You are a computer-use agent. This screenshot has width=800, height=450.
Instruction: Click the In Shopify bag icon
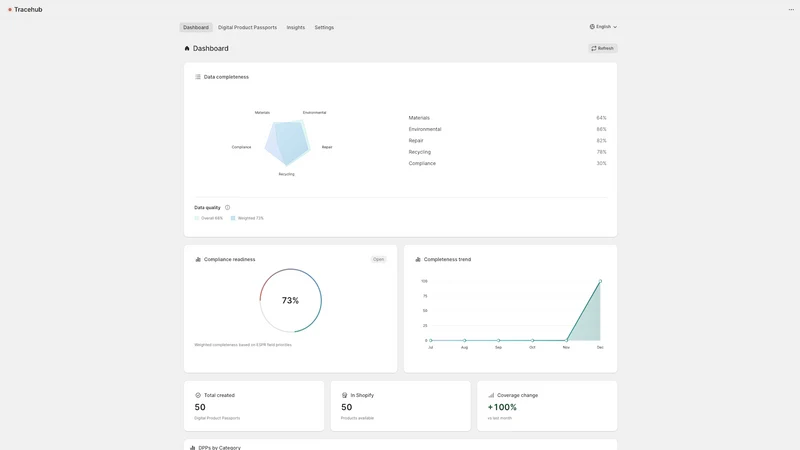pyautogui.click(x=344, y=395)
